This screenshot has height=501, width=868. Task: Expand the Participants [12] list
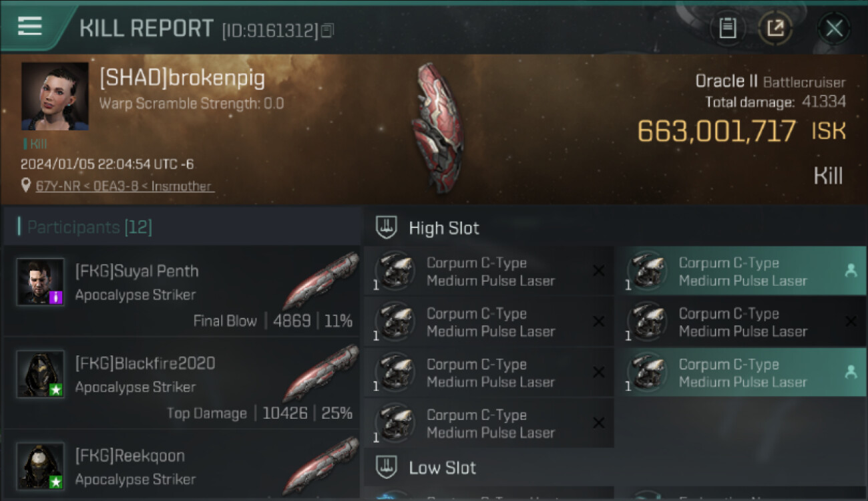(89, 227)
